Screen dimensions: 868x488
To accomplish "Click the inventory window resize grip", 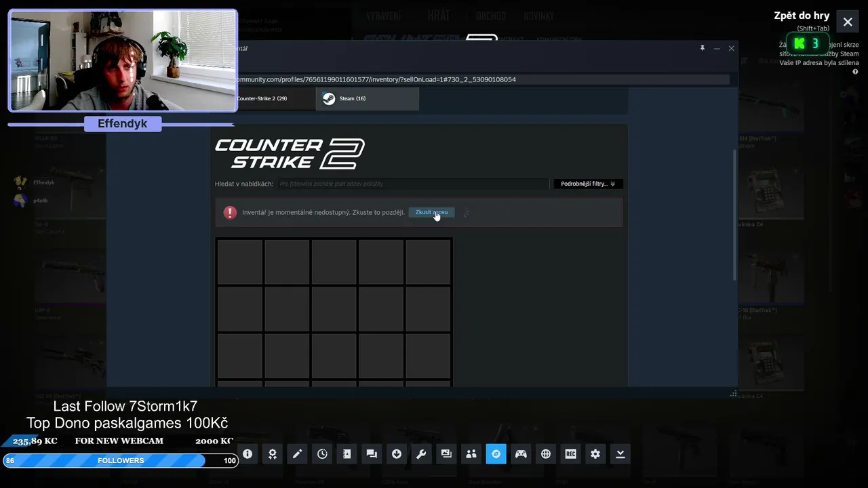I will 733,393.
